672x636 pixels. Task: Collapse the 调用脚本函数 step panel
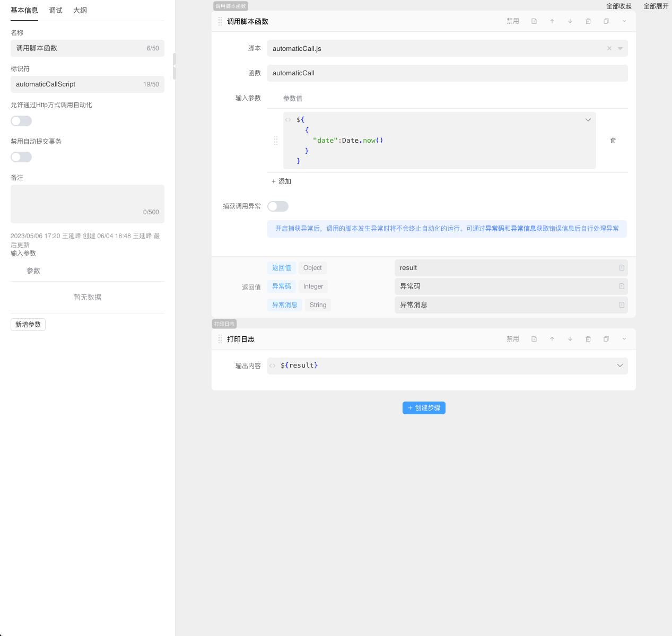pyautogui.click(x=624, y=21)
